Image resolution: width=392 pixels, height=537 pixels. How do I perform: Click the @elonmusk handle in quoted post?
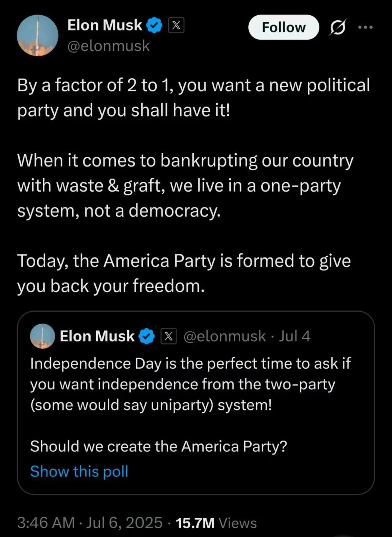pos(225,336)
